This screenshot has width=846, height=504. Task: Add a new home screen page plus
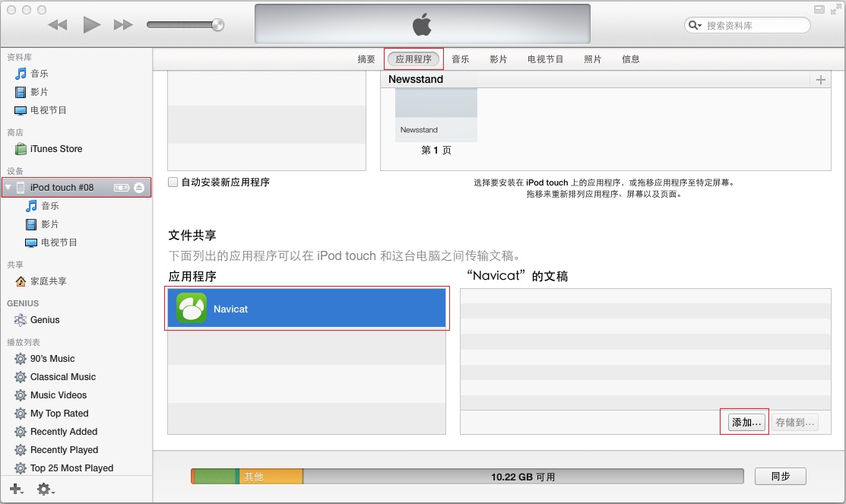pos(821,80)
